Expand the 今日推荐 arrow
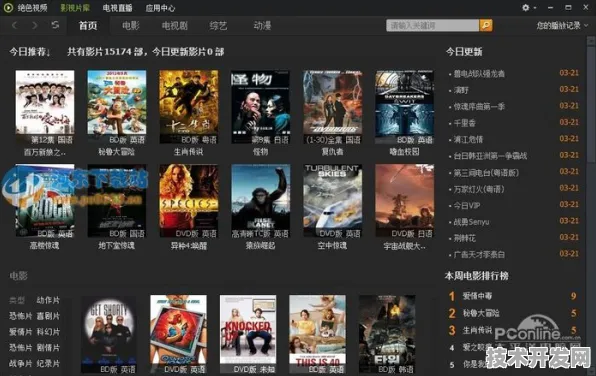Image resolution: width=596 pixels, height=376 pixels. click(x=49, y=52)
